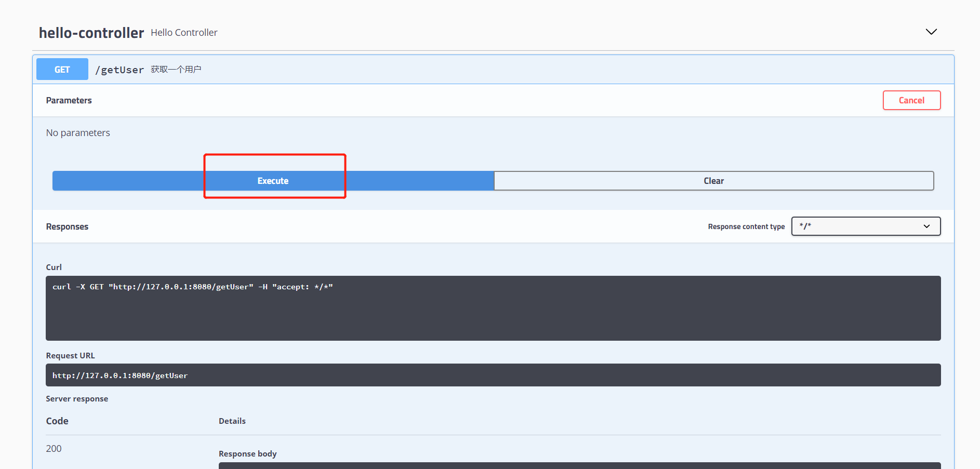Click the Hello Controller description text

pos(184,33)
